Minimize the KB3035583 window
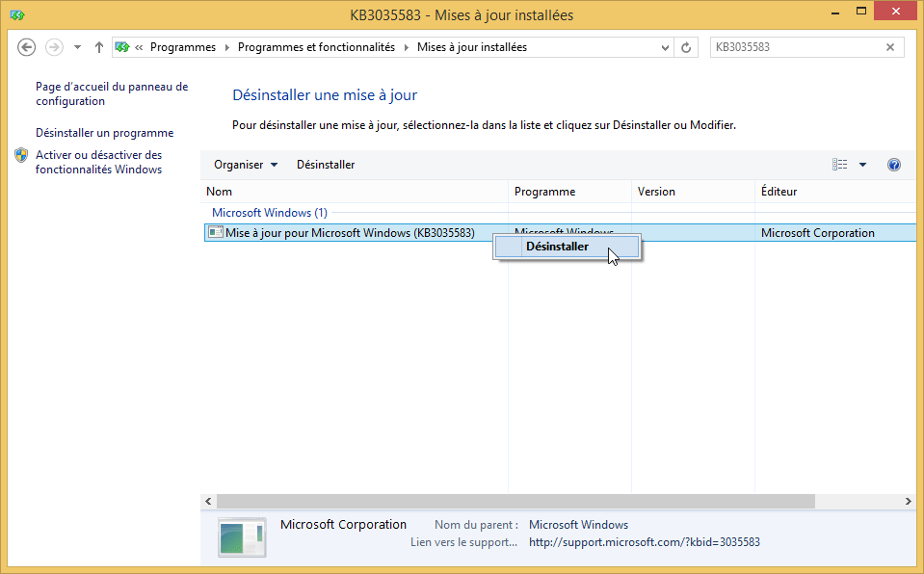The width and height of the screenshot is (924, 574). [x=835, y=12]
